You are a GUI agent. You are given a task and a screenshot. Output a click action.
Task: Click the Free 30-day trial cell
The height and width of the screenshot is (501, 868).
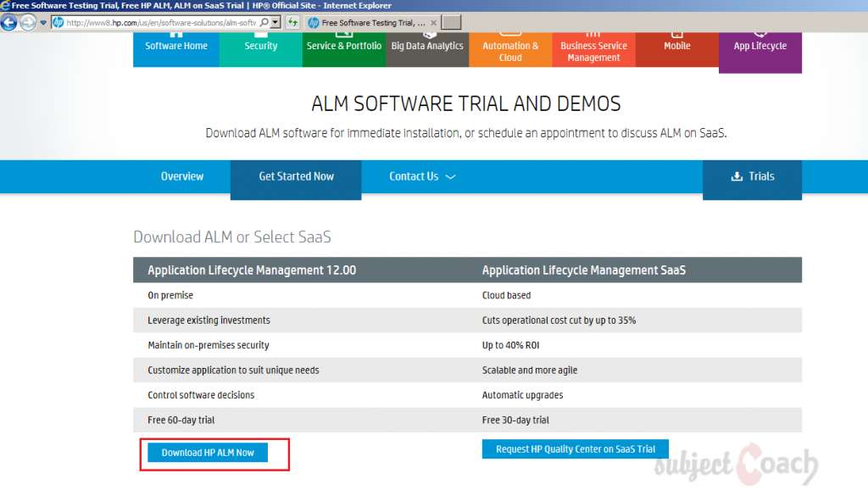click(x=515, y=420)
